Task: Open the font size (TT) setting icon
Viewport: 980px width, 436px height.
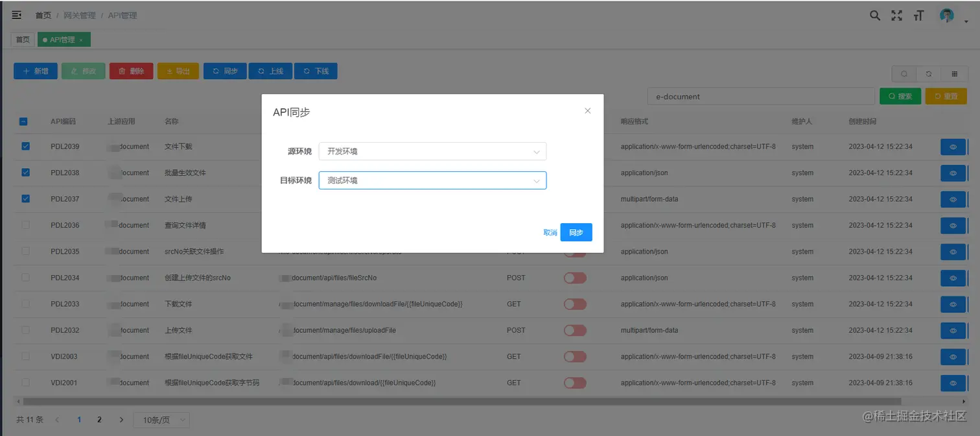Action: pyautogui.click(x=918, y=16)
